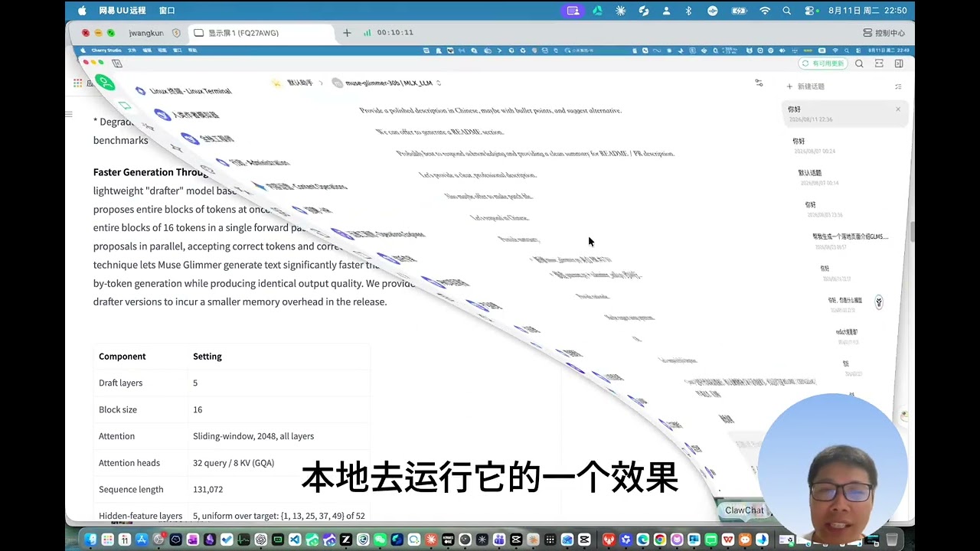Screen dimensions: 980x551
Task: Open topic 你好，你是什么模型
Action: [x=845, y=300]
